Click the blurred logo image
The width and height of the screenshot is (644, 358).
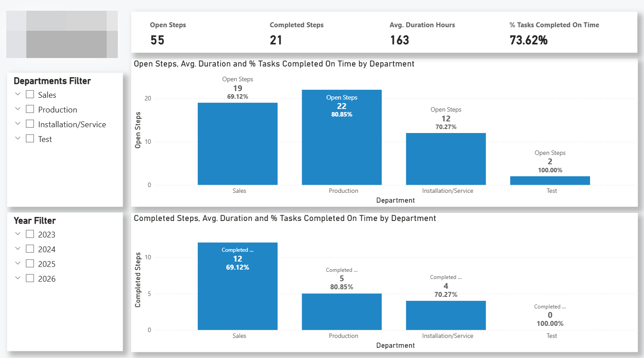point(62,34)
